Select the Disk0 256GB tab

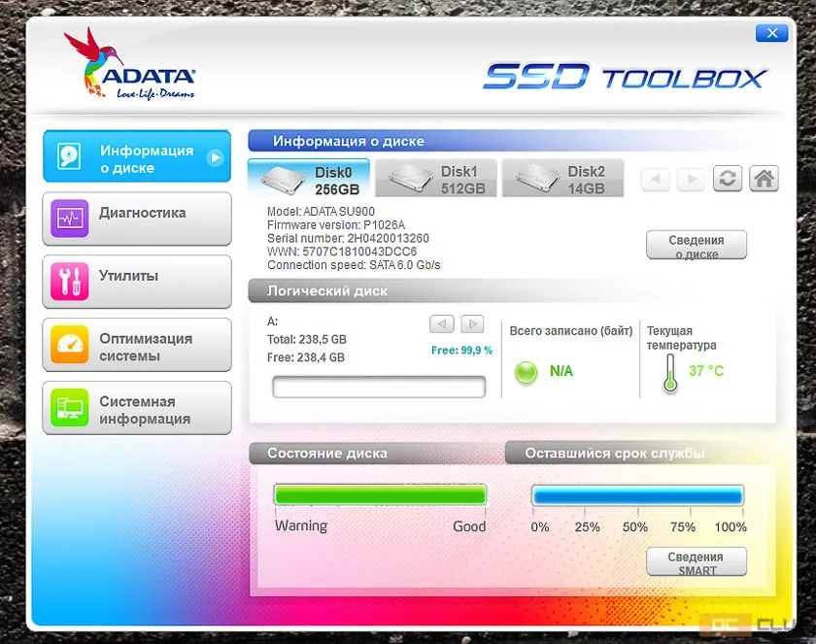point(309,179)
